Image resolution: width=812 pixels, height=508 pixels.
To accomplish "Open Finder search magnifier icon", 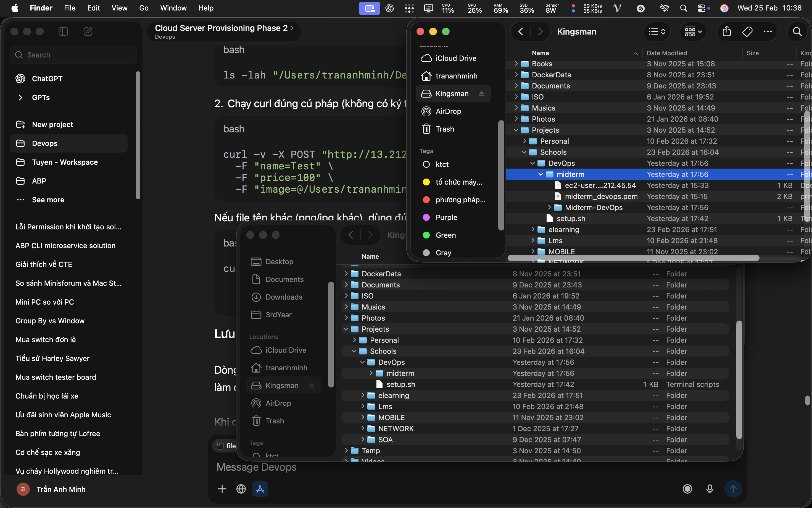I will click(x=797, y=32).
